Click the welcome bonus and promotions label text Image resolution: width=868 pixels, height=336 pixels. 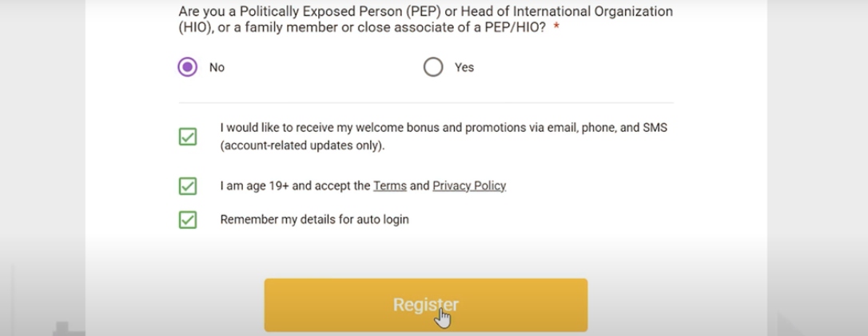point(444,136)
